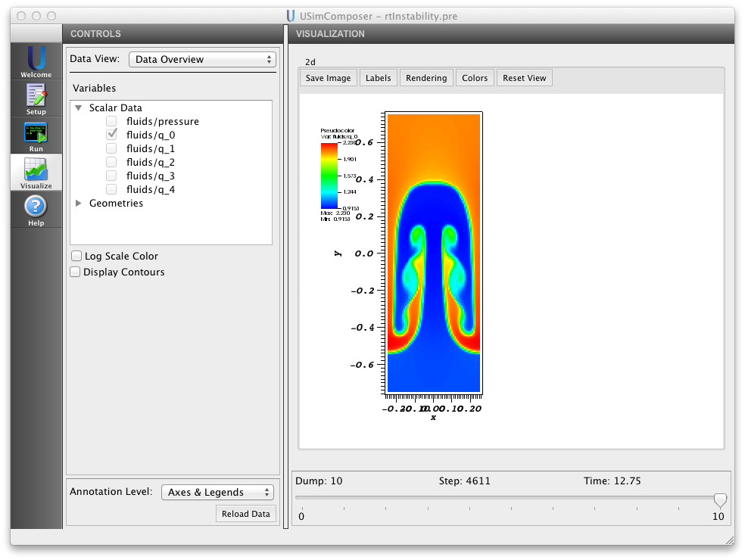
Task: Select the Setup icon in the sidebar
Action: point(36,98)
